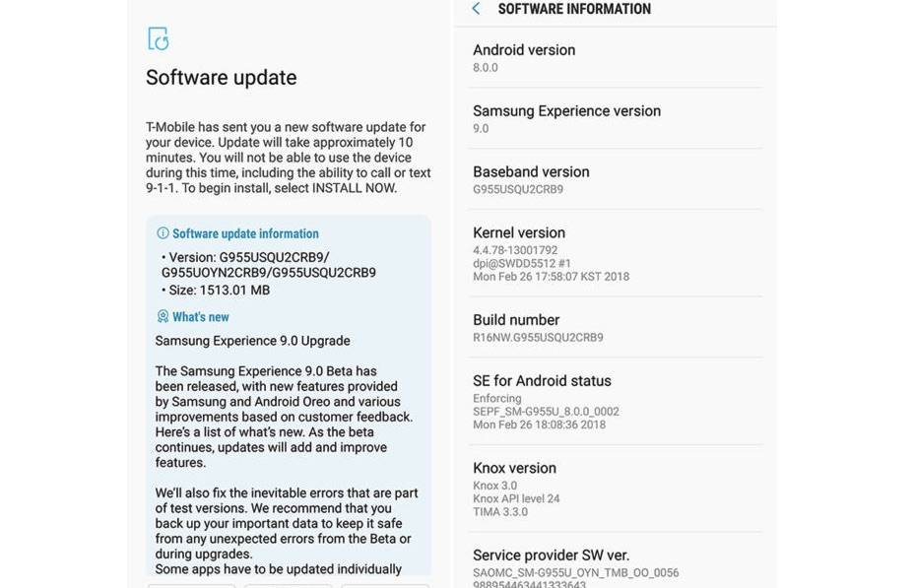Open the Kernel version details

point(615,254)
